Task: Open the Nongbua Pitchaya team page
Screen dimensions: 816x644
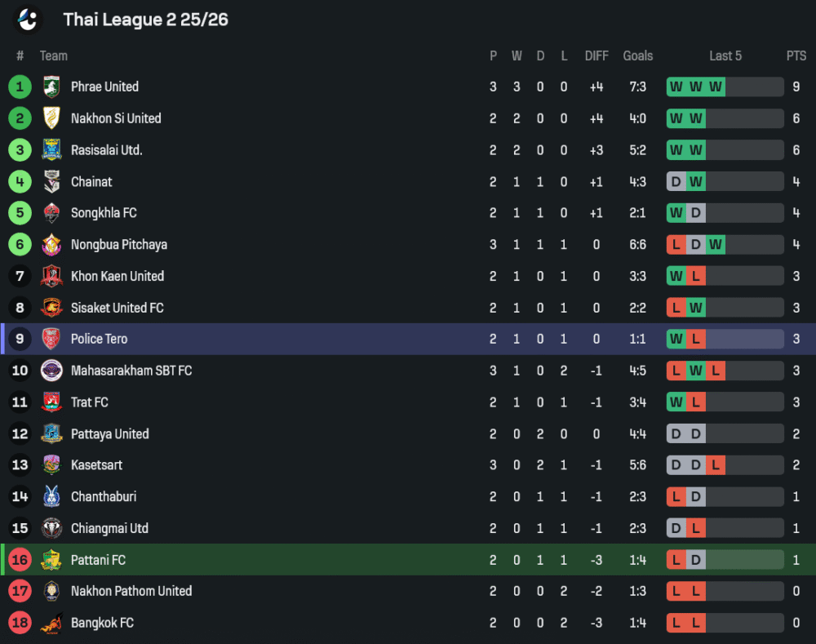Action: tap(119, 245)
